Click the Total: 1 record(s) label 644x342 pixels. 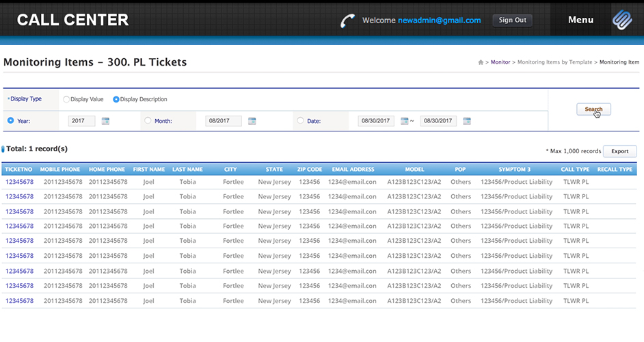36,149
